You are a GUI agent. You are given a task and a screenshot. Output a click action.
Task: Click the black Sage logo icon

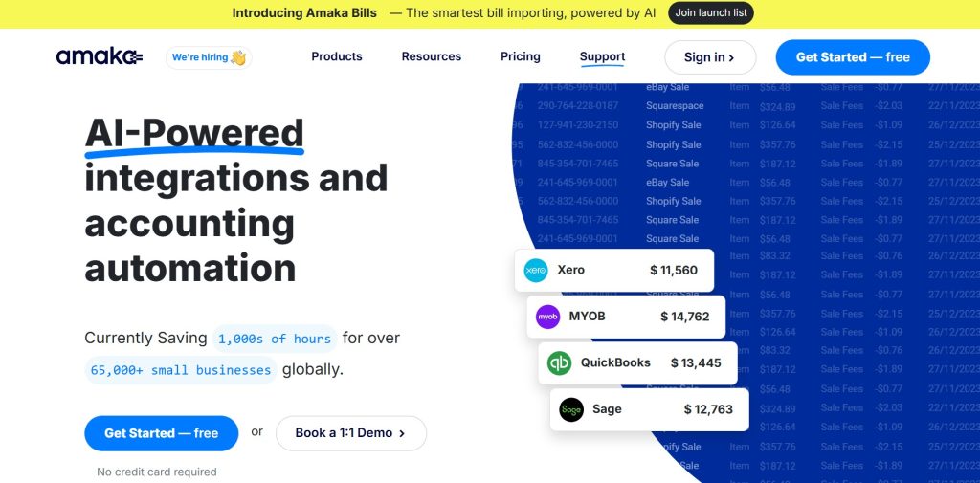pyautogui.click(x=571, y=410)
